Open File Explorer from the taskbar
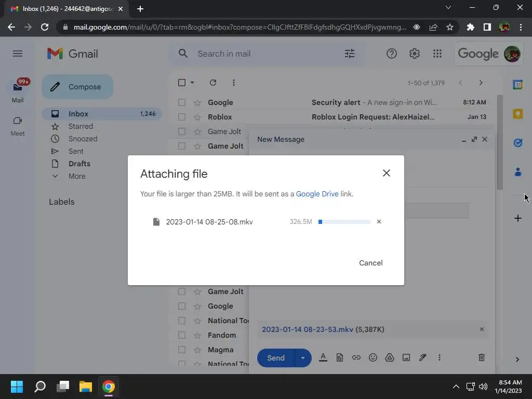Image resolution: width=532 pixels, height=399 pixels. point(86,387)
